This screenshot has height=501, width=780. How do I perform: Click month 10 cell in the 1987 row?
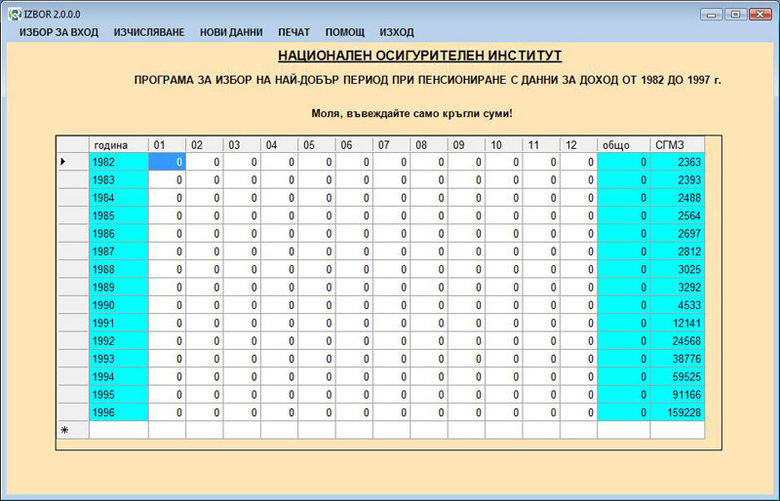point(504,251)
